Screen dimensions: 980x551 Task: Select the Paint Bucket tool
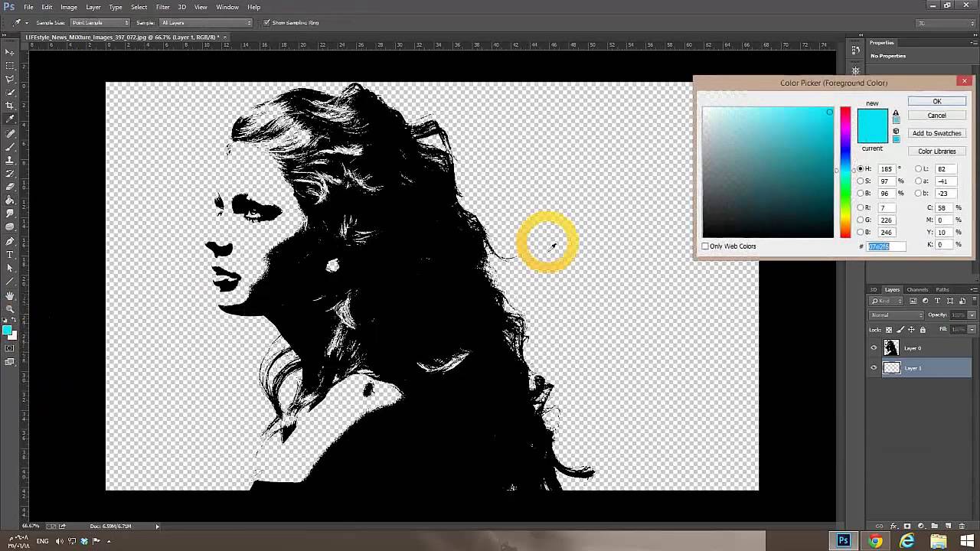pos(10,201)
